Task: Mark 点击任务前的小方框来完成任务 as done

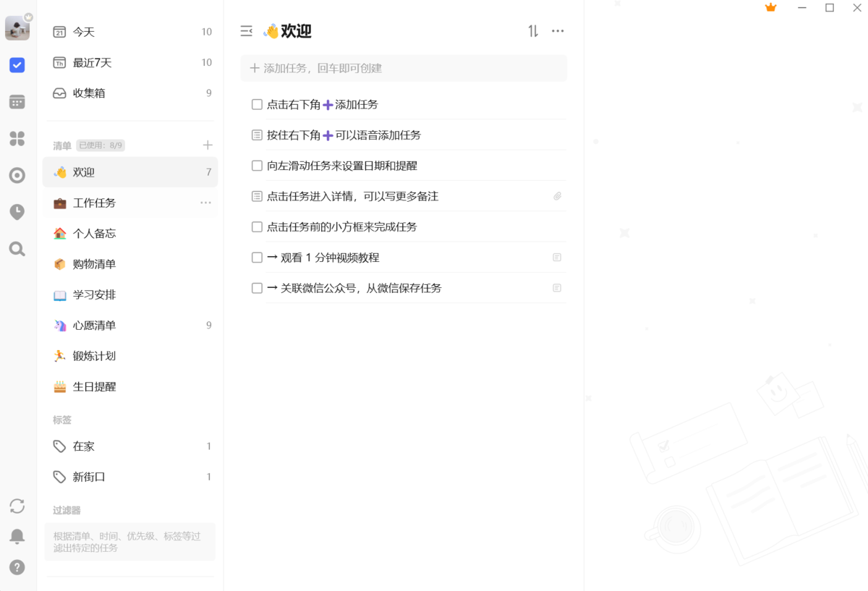Action: (257, 226)
